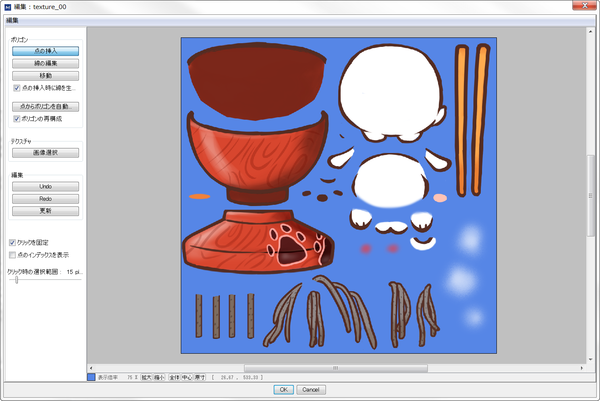Screen dimensions: 600x401
Task: Click the OK button
Action: (284, 390)
